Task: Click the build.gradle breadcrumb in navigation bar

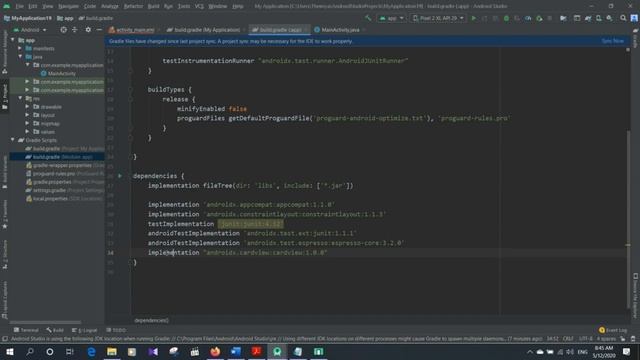Action: pos(96,18)
